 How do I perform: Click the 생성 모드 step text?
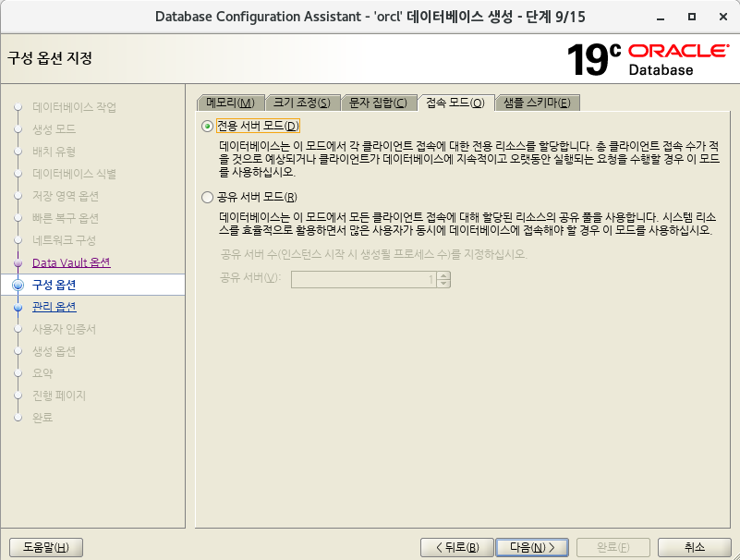pos(54,128)
